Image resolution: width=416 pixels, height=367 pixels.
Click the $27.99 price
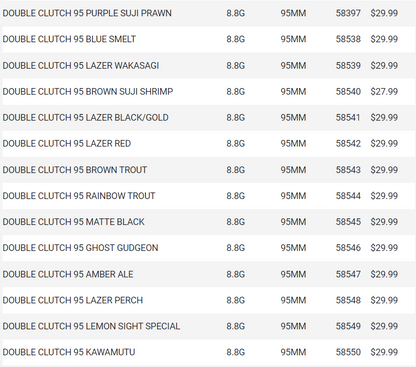click(x=384, y=91)
